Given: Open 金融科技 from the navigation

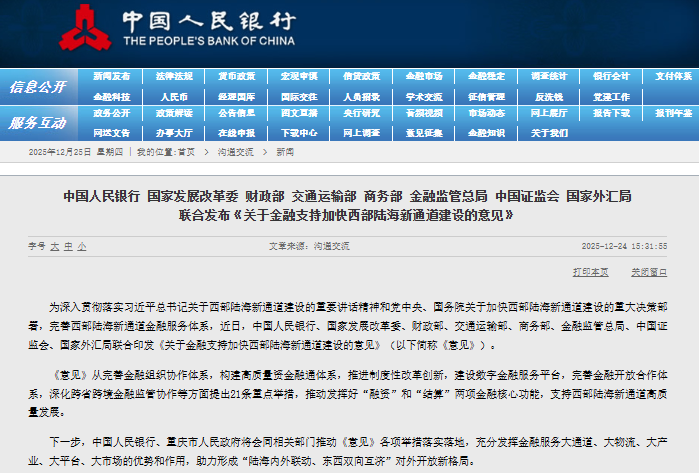Looking at the screenshot, I should pyautogui.click(x=111, y=97).
